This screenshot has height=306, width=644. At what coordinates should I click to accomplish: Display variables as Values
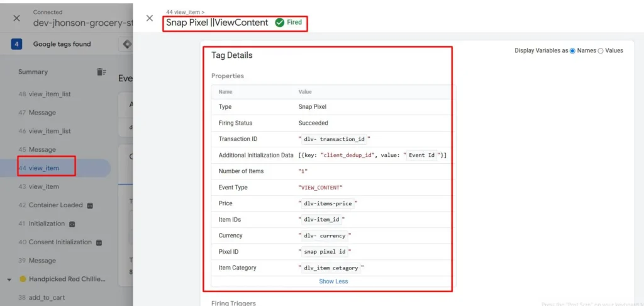(x=601, y=50)
